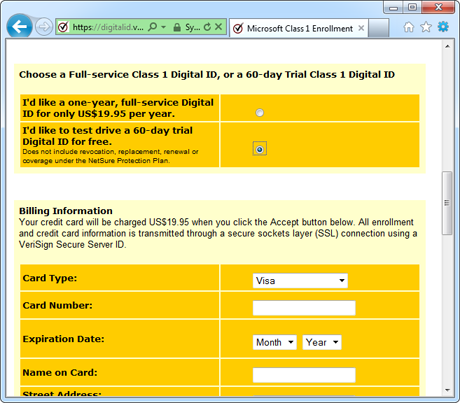This screenshot has width=460, height=403.
Task: Click the scrollbar down arrow
Action: coord(447,390)
